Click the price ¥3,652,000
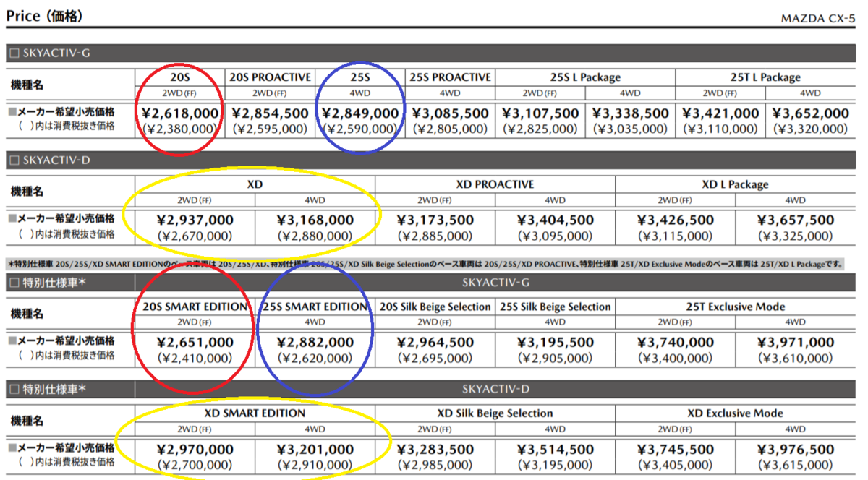Viewport: 868px width, 480px height. 810,113
